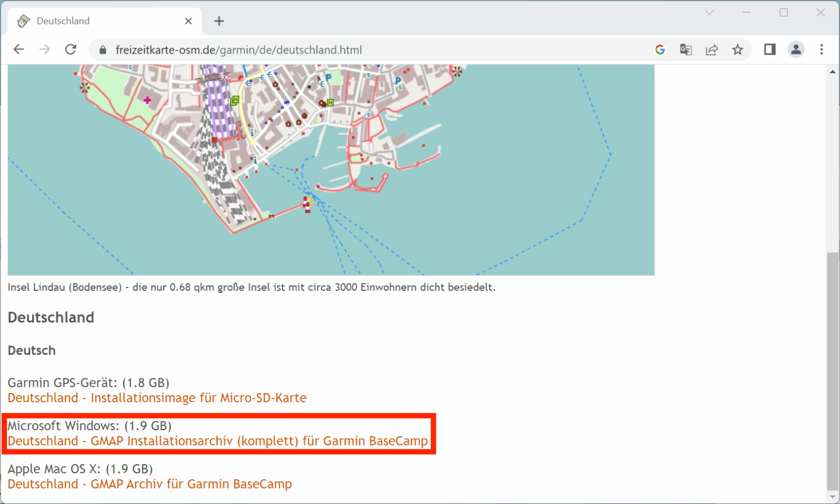Viewport: 840px width, 504px height.
Task: Click the Google 'G' icon in address bar
Action: (x=660, y=50)
